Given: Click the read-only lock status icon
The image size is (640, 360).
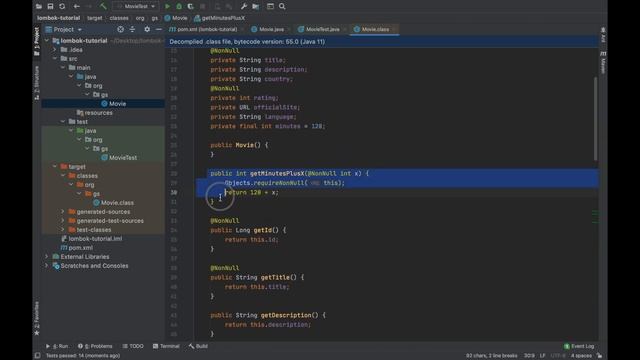Looking at the screenshot, I should point(599,356).
